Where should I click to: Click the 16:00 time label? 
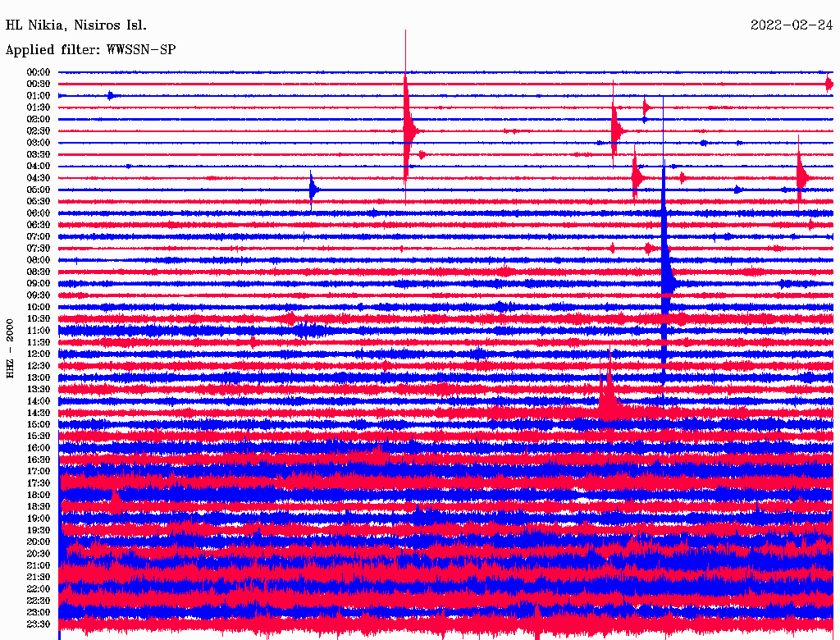[39, 448]
